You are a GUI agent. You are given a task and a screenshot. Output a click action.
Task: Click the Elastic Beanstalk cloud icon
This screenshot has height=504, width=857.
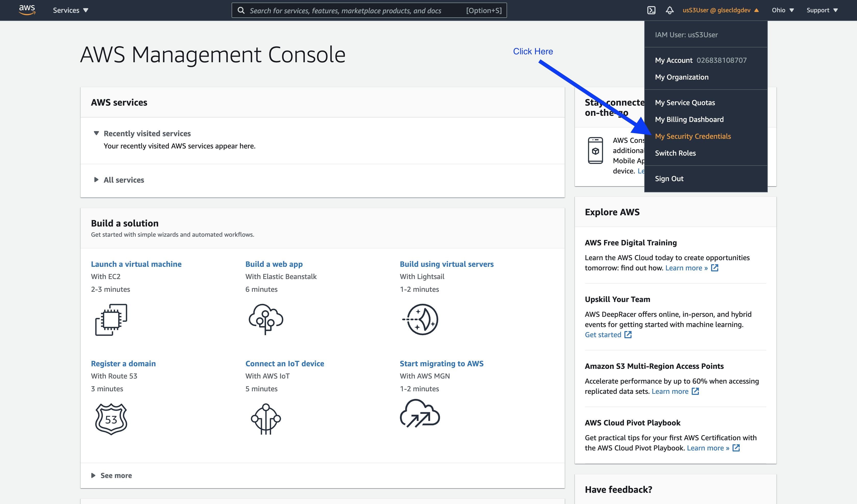coord(266,319)
